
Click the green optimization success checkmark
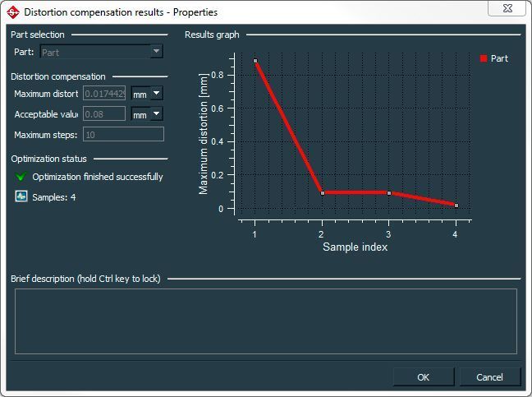pos(21,177)
